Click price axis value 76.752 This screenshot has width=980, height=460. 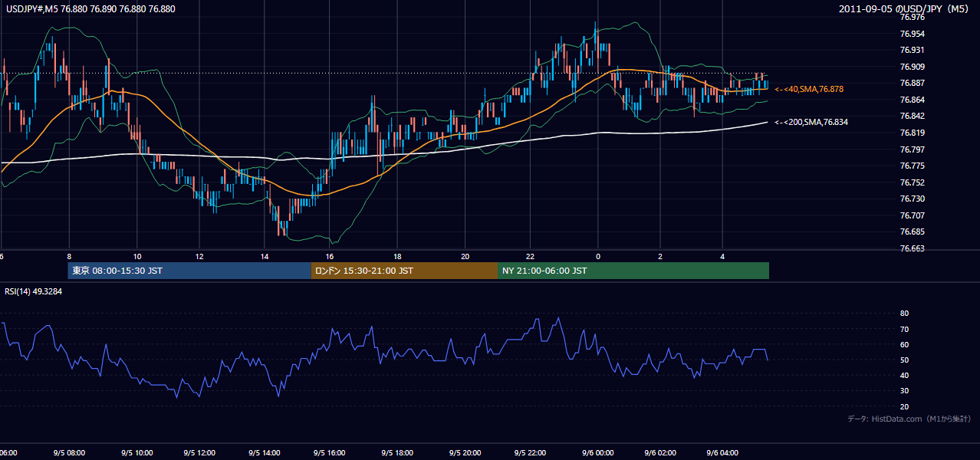pos(912,182)
